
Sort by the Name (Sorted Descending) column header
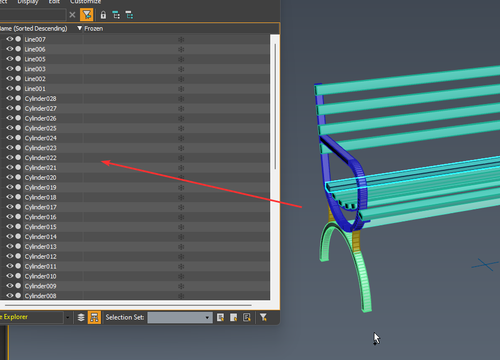(34, 28)
